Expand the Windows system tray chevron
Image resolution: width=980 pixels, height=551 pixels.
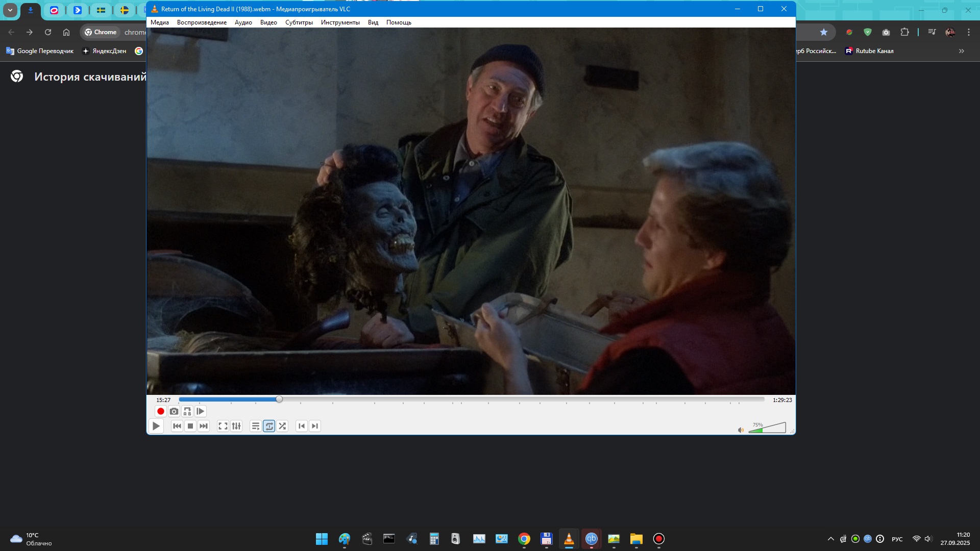pos(830,539)
